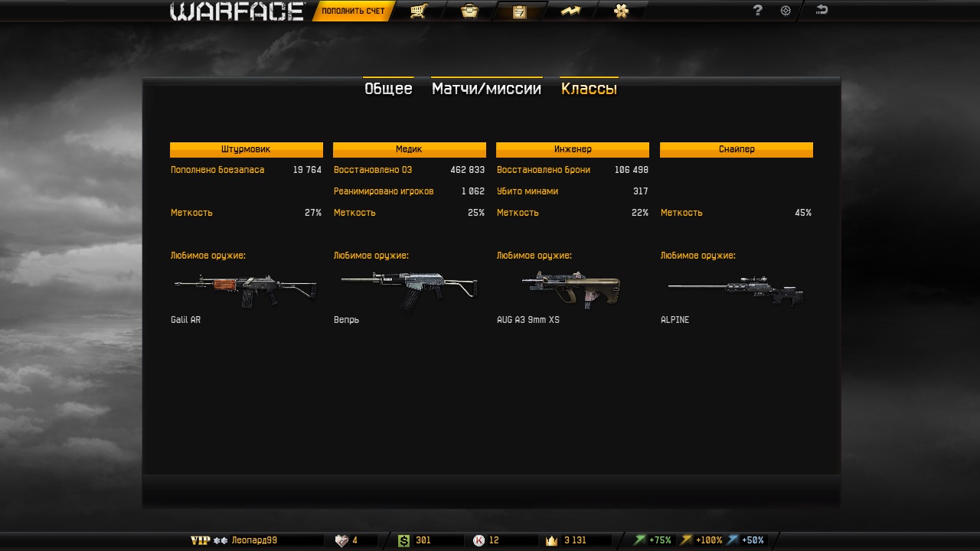
Task: Open help question mark icon
Action: pyautogui.click(x=758, y=11)
